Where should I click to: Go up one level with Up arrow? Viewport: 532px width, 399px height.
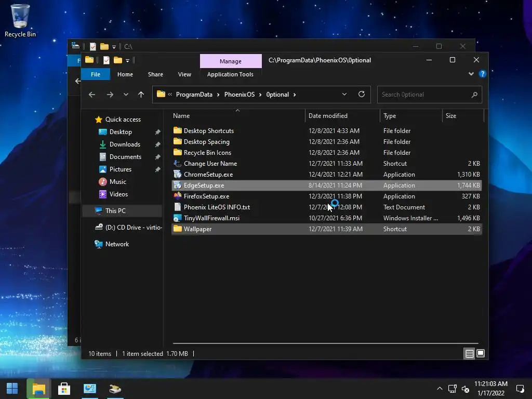click(141, 95)
